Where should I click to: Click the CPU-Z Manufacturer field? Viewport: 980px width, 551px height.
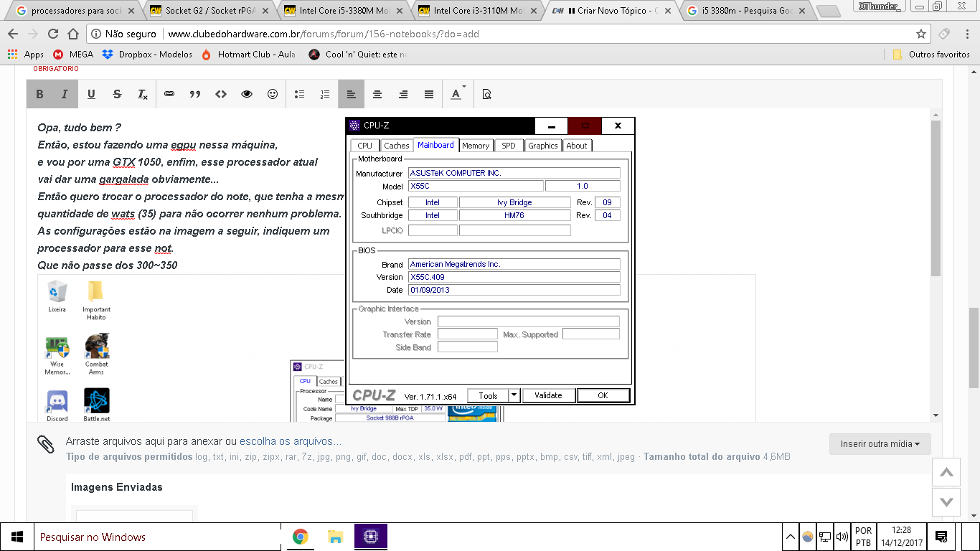pos(514,173)
